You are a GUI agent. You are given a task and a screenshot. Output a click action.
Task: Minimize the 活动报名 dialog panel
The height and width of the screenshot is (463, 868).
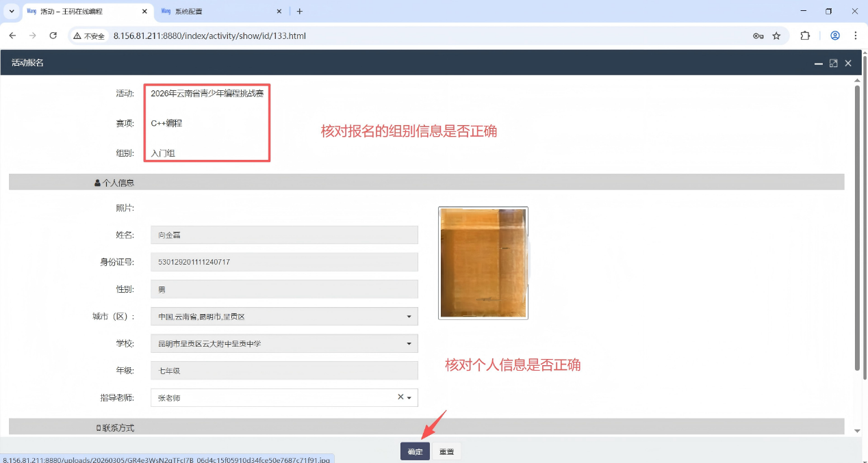point(818,63)
